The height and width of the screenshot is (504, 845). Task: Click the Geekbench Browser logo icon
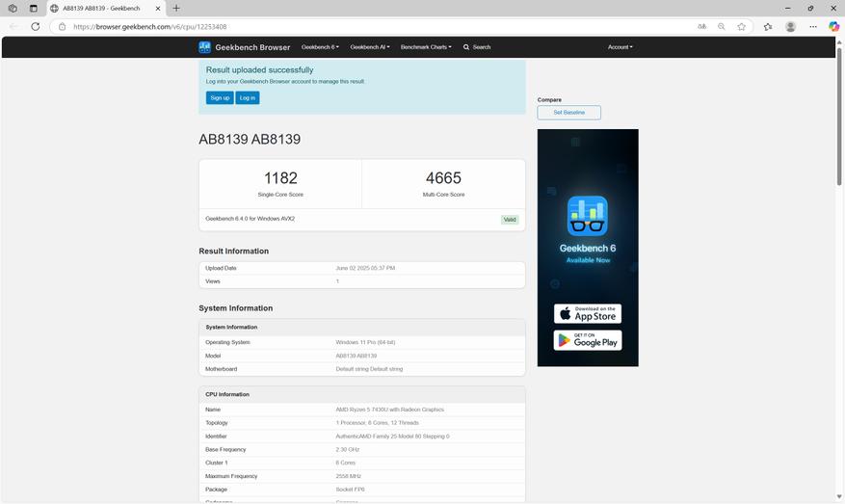(x=204, y=47)
